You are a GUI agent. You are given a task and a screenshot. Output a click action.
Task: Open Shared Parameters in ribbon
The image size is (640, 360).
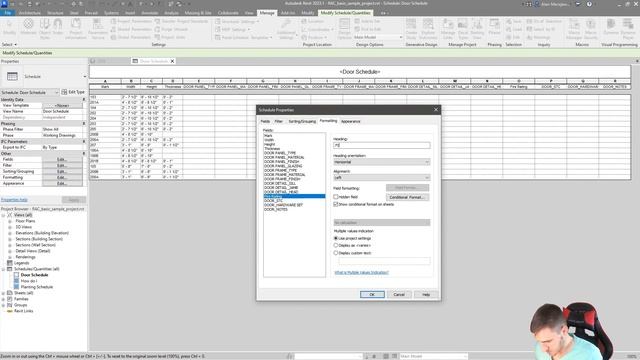tap(131, 29)
